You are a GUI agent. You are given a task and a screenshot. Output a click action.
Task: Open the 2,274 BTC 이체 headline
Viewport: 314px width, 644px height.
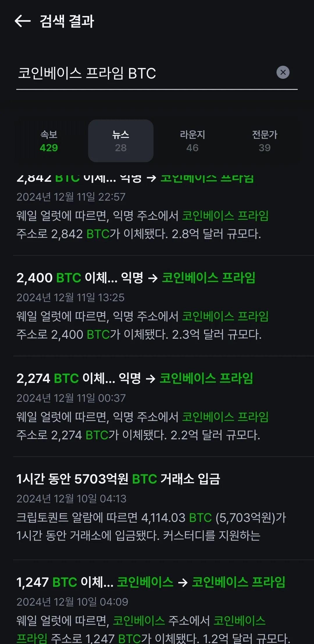(135, 378)
